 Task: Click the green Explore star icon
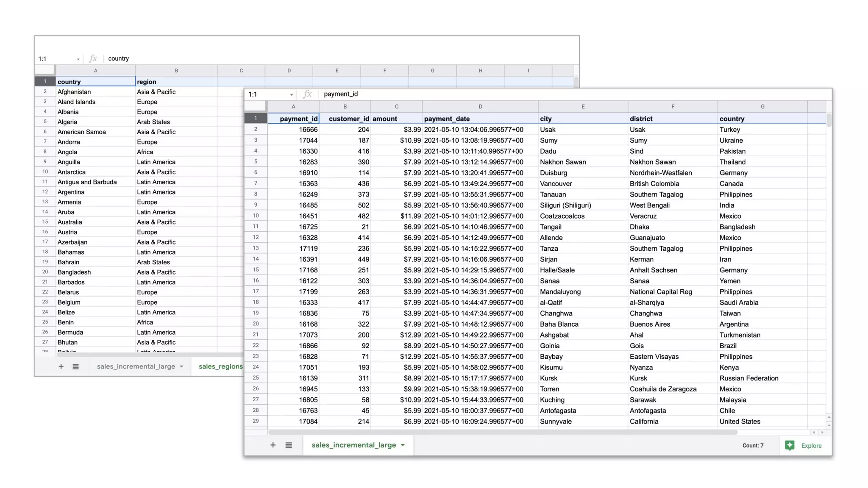pyautogui.click(x=790, y=445)
